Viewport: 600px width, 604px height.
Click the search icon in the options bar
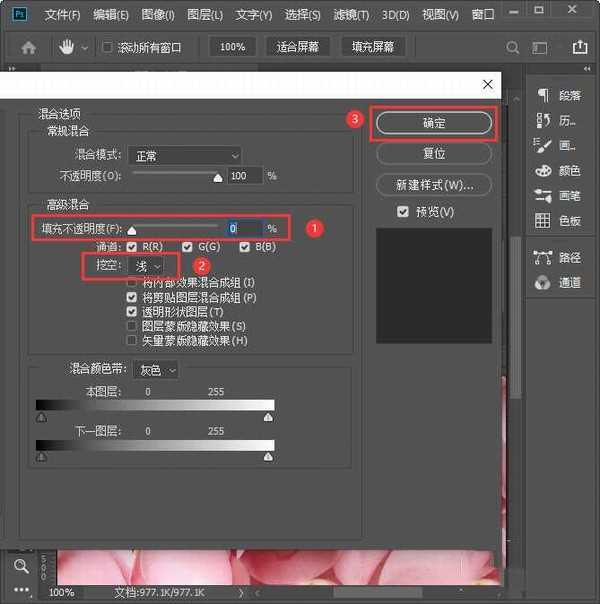[x=512, y=47]
